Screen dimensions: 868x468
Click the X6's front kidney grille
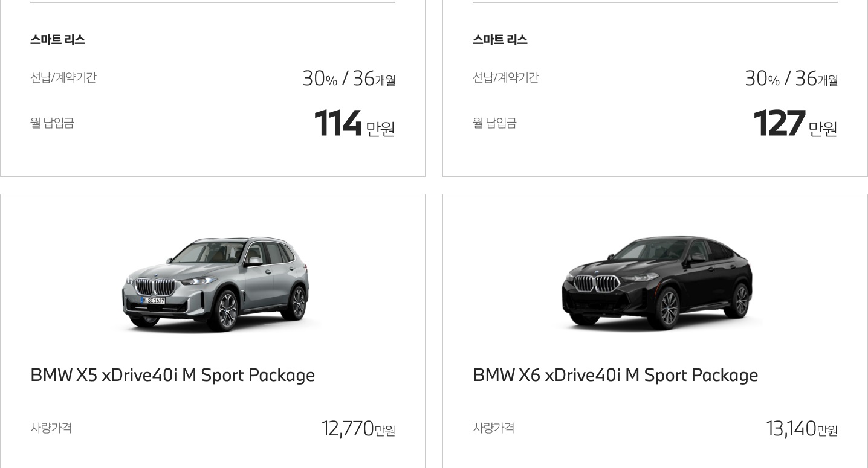tap(596, 283)
